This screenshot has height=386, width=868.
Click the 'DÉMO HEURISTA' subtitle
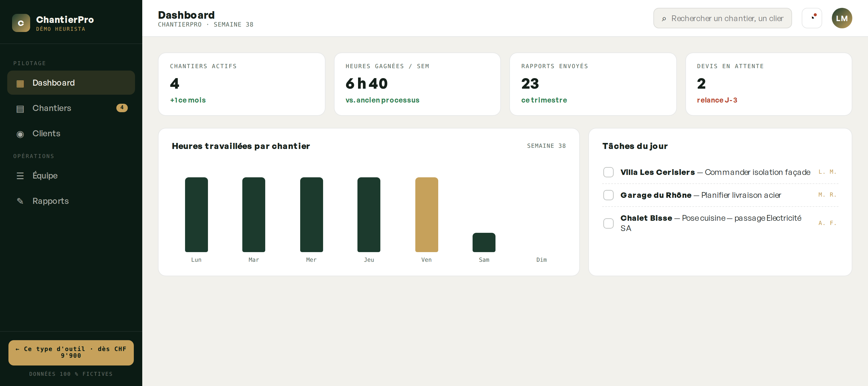click(61, 29)
